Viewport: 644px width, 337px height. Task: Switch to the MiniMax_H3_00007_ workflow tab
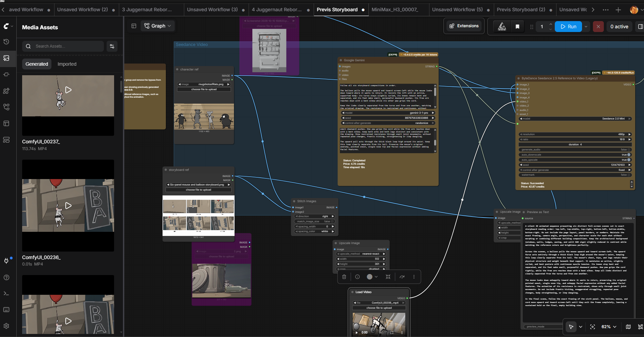coord(395,10)
